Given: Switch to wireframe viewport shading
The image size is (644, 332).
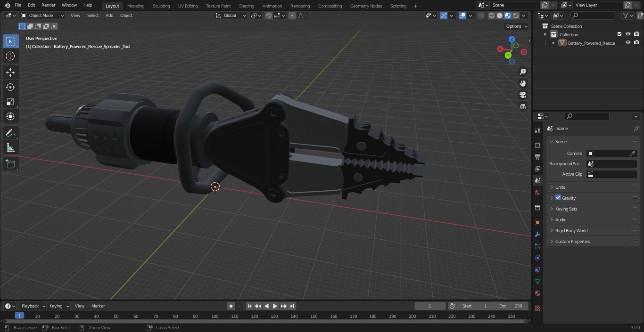Looking at the screenshot, I should (492, 16).
